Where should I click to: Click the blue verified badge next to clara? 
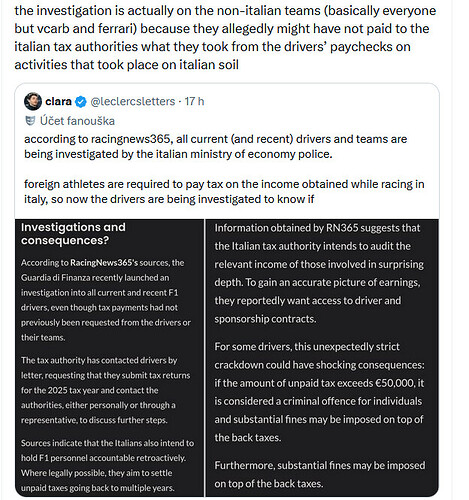[x=81, y=102]
